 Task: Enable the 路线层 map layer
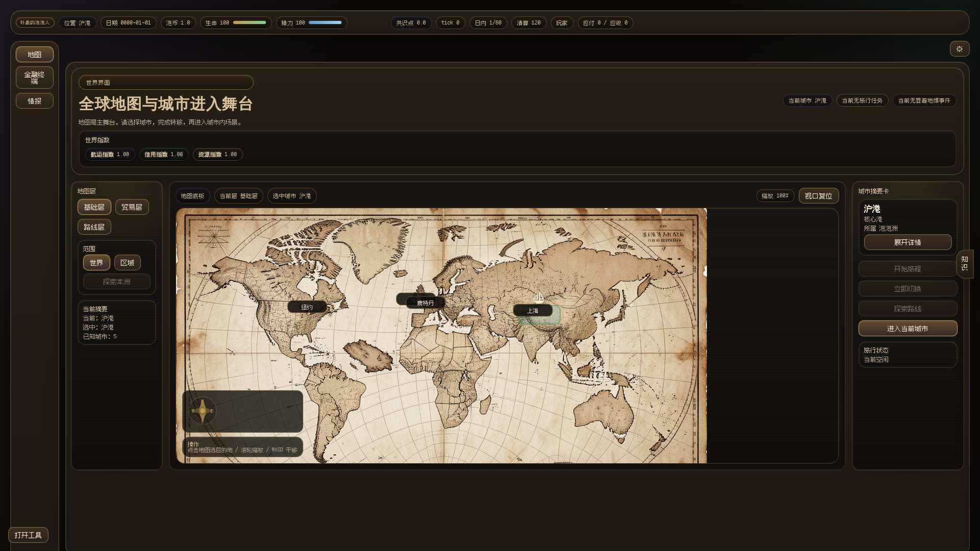tap(94, 227)
